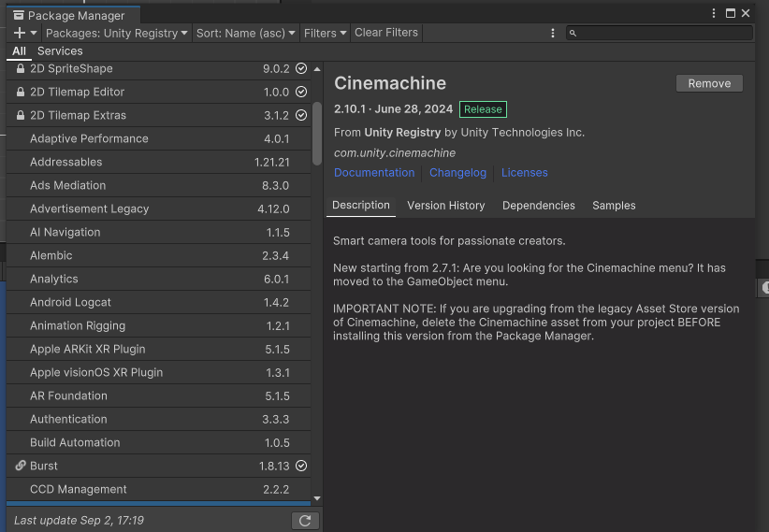Select the AR Foundation package
The image size is (769, 532).
[x=158, y=395]
